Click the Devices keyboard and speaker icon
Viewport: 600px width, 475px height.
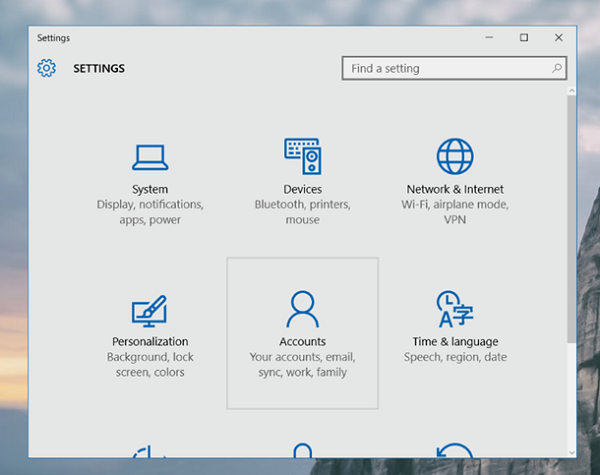click(302, 157)
